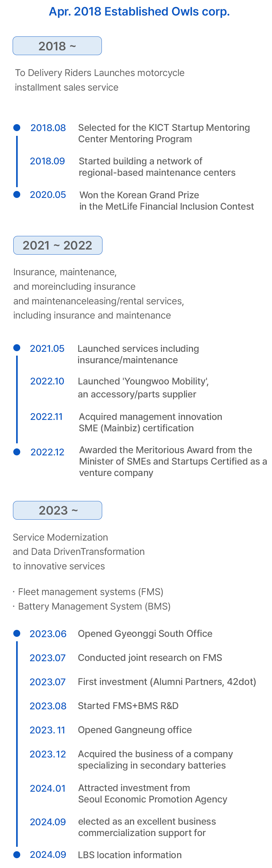The width and height of the screenshot is (272, 868).
Task: Click the 2023.08 Started FMS+BMS R&D entry
Action: pos(104,706)
